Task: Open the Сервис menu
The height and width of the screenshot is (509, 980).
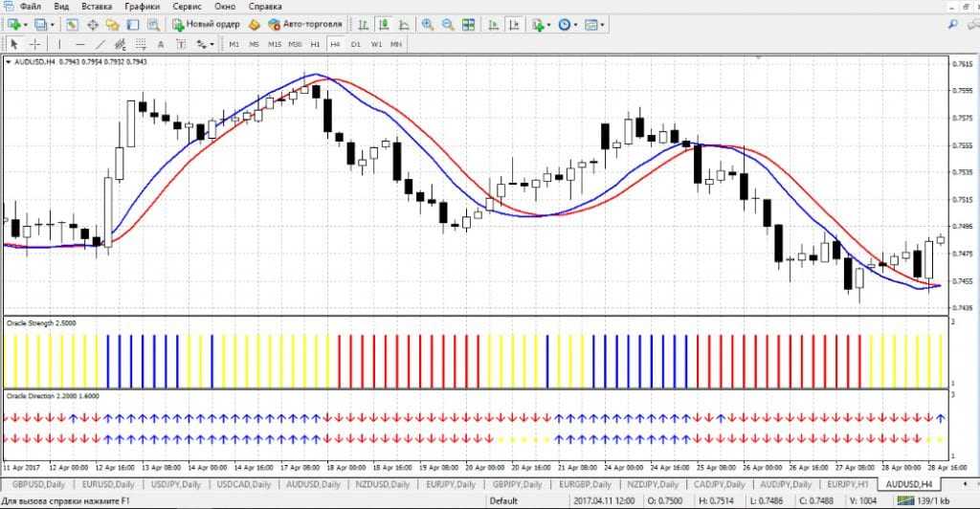Action: pyautogui.click(x=187, y=7)
